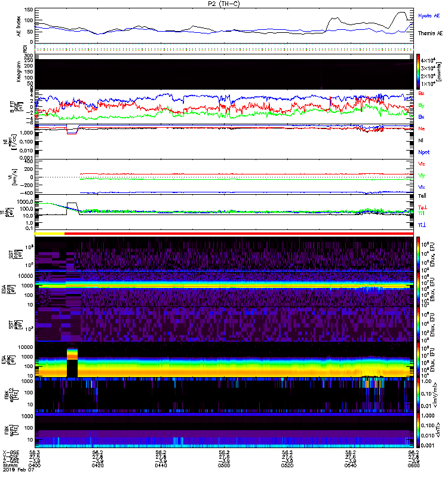The image size is (448, 478).
Task: Click the 0540 time axis label
Action: click(351, 465)
